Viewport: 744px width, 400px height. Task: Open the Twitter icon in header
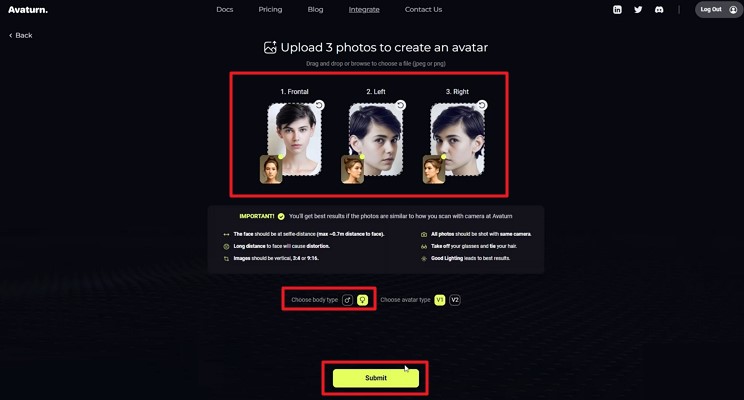638,9
